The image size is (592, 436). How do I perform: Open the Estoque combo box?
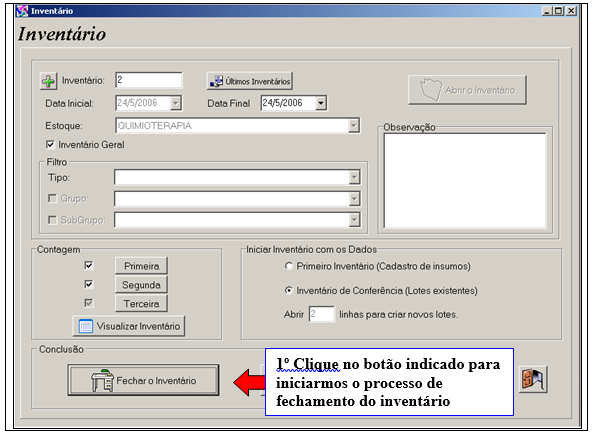[237, 126]
